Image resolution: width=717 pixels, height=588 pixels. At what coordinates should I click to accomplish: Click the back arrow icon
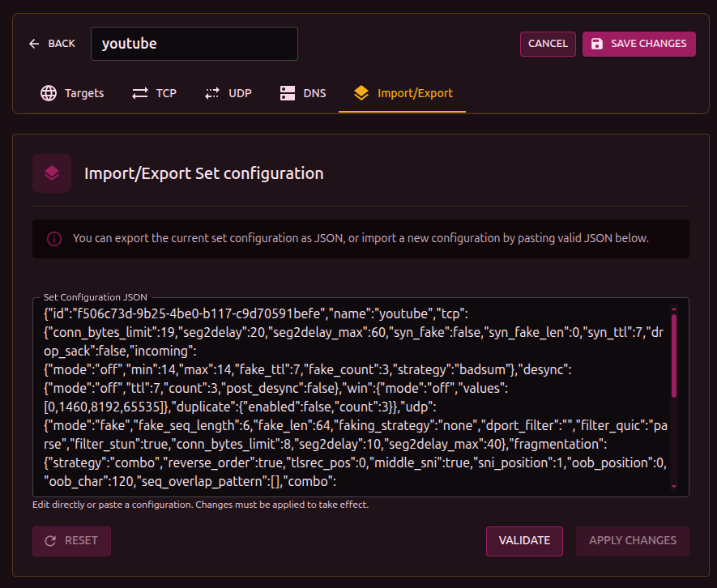pos(34,44)
